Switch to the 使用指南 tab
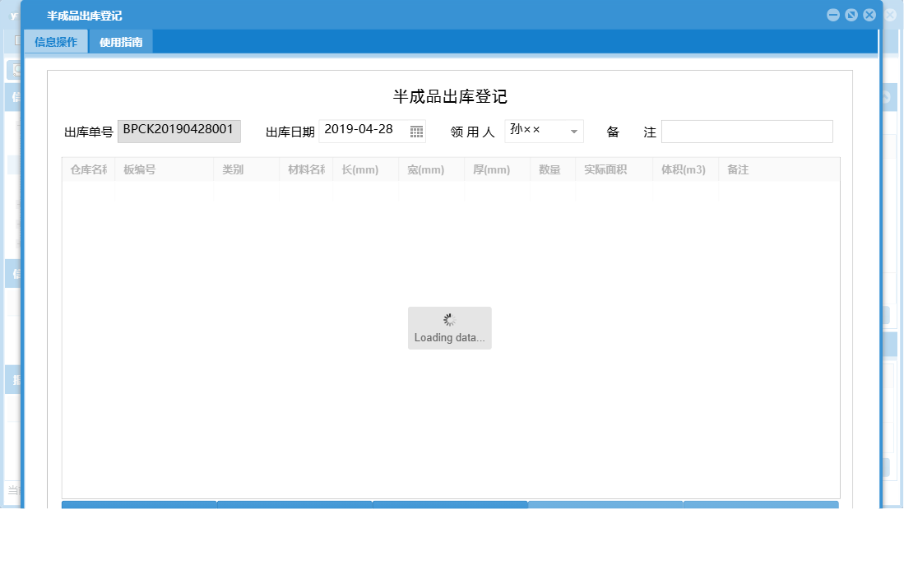Image resolution: width=904 pixels, height=588 pixels. (120, 40)
